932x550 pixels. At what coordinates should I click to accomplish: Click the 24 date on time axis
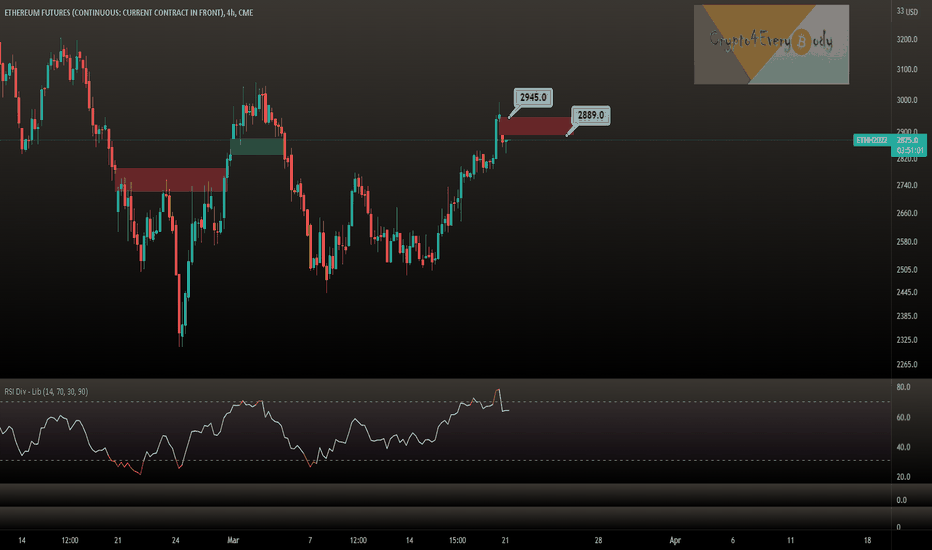tap(175, 540)
